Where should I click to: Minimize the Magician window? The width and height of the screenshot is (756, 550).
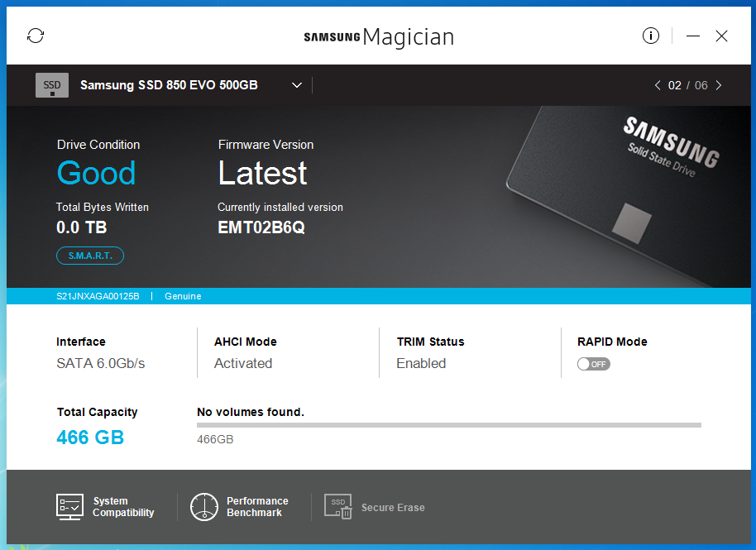tap(693, 36)
